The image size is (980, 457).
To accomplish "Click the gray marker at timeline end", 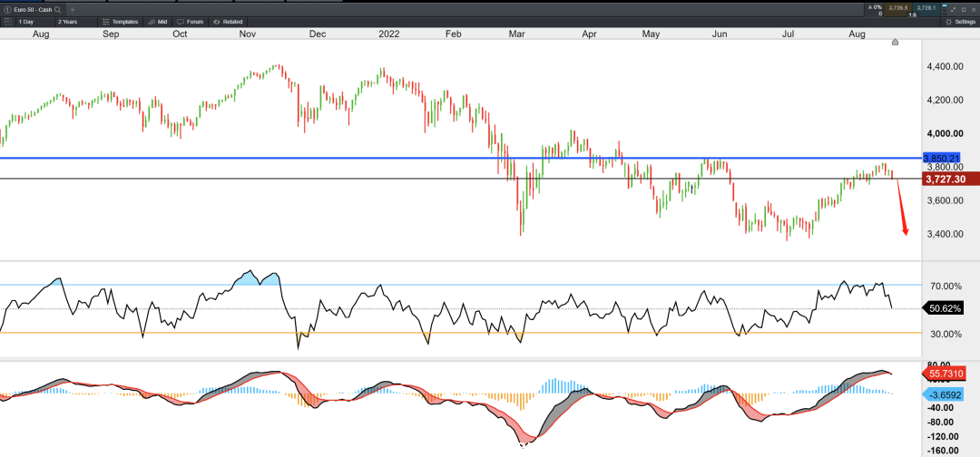I will point(895,42).
